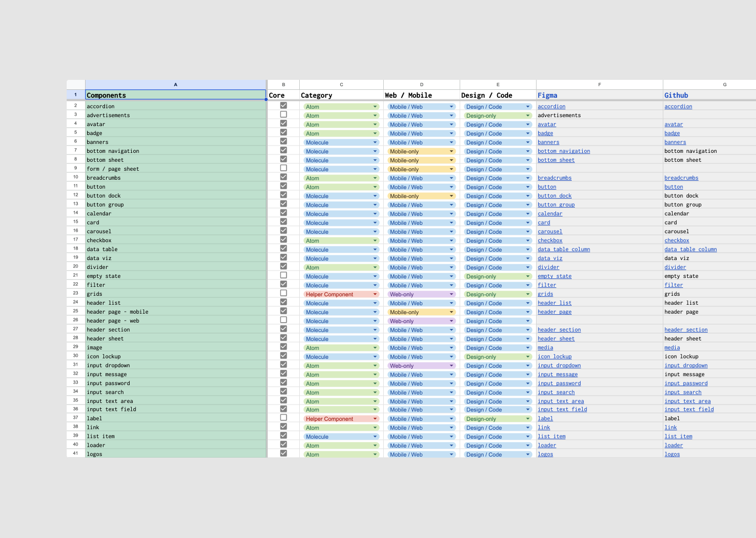The width and height of the screenshot is (756, 538).
Task: Select column F header
Action: [600, 85]
